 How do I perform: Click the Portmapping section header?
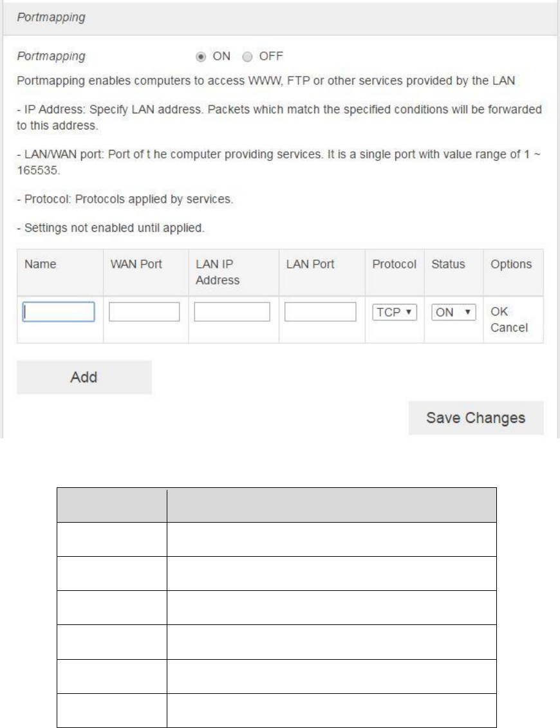[50, 18]
